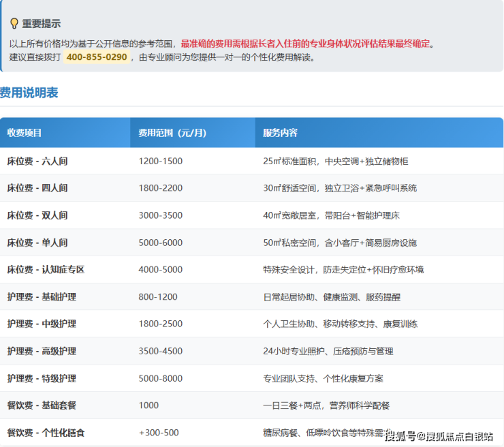Click the 收费项目 column header
The height and width of the screenshot is (447, 504).
[x=25, y=133]
